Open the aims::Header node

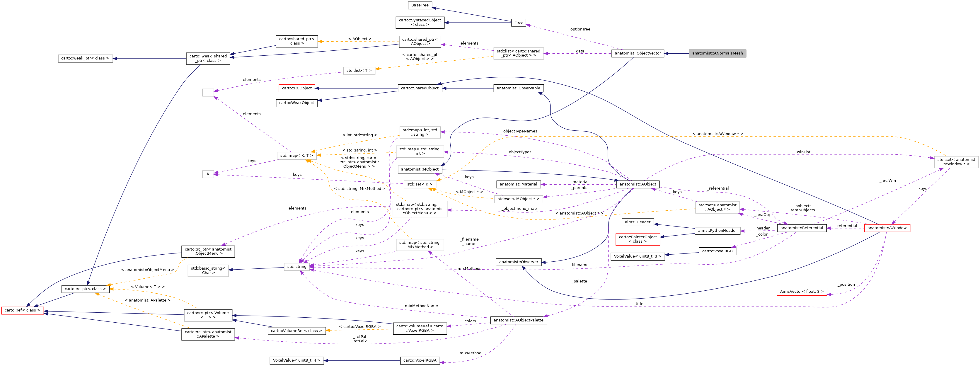638,223
